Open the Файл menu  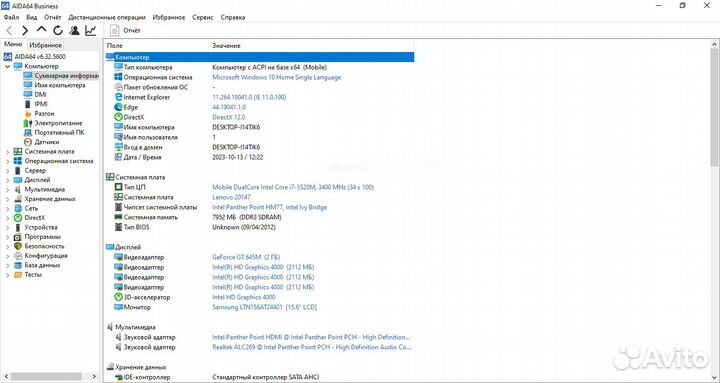click(x=11, y=17)
